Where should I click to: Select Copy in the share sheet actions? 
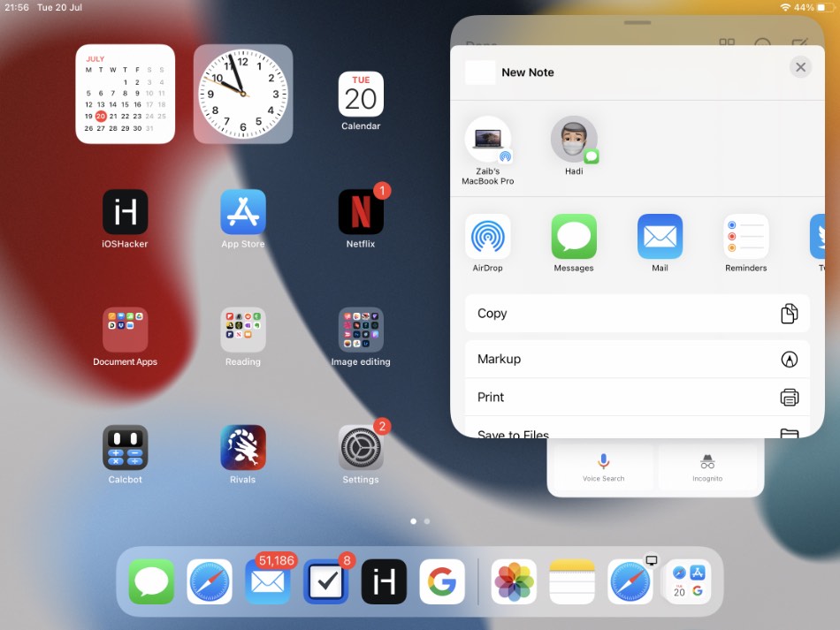click(x=637, y=313)
